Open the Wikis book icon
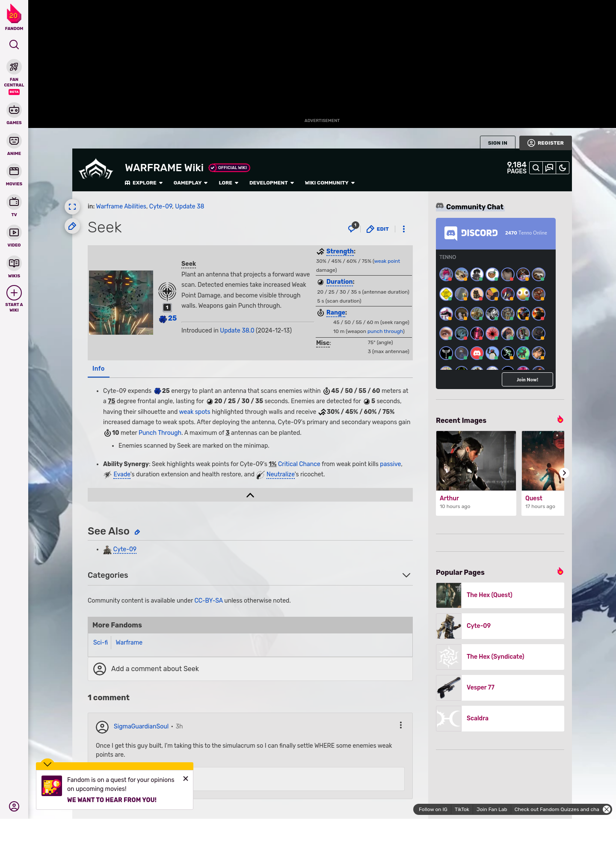Viewport: 616px width, 856px height. point(14,263)
